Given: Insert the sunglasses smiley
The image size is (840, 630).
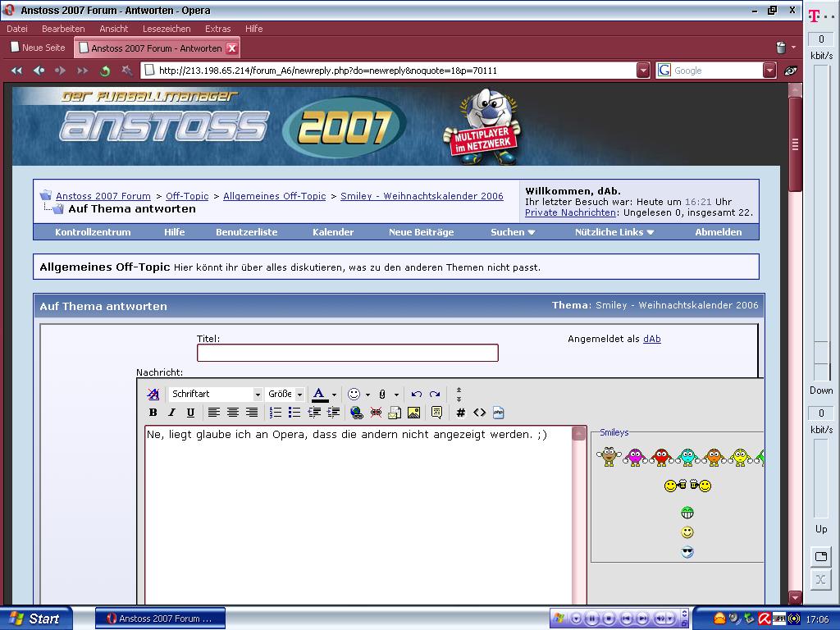Looking at the screenshot, I should coord(687,552).
